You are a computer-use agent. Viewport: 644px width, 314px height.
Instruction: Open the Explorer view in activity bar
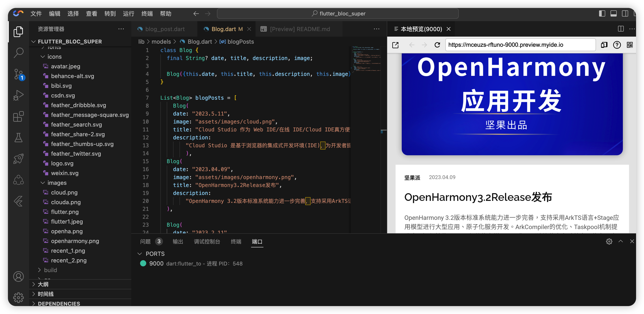click(18, 32)
